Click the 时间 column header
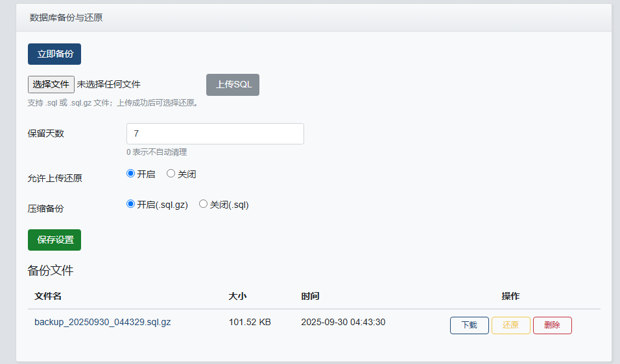Screen dimensions: 620x364 (310, 296)
